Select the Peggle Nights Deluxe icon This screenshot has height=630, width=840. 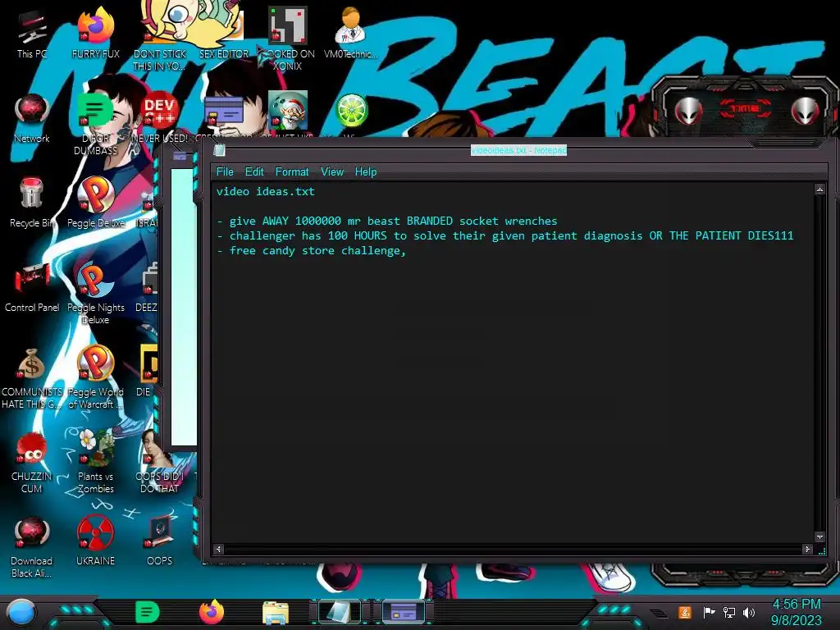[x=95, y=293]
